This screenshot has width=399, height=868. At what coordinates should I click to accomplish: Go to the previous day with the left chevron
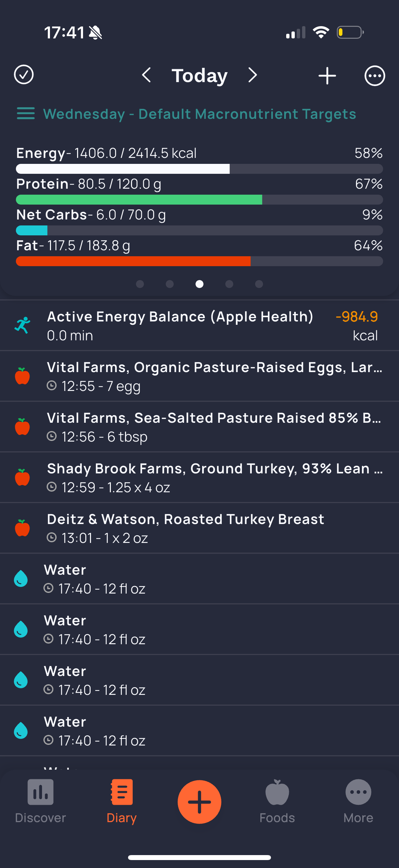coord(146,75)
